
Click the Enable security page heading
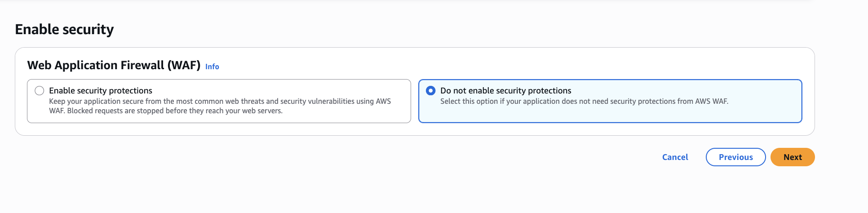[x=64, y=30]
